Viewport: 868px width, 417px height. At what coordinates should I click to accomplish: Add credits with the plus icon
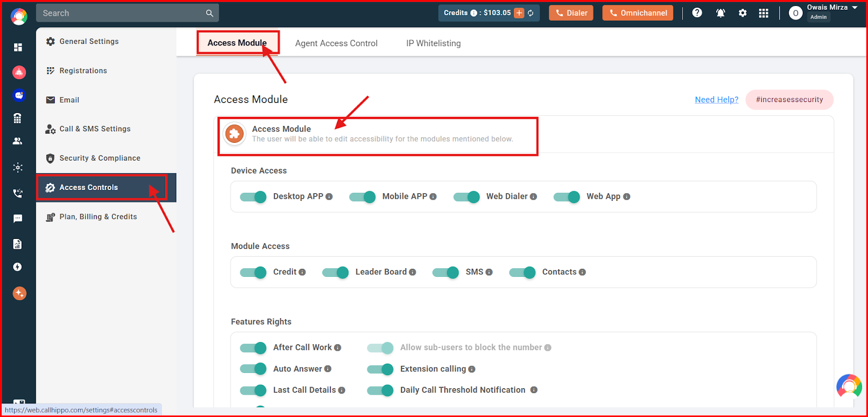point(519,13)
